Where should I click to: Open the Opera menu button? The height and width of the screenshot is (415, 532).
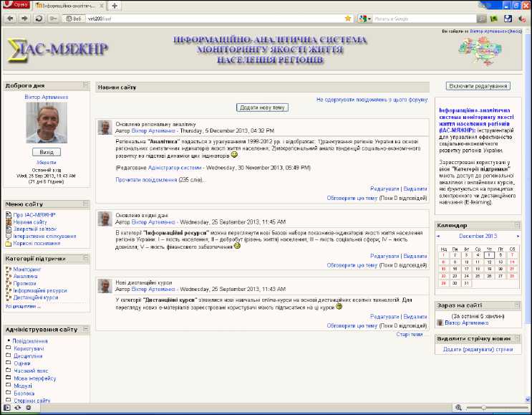(14, 5)
